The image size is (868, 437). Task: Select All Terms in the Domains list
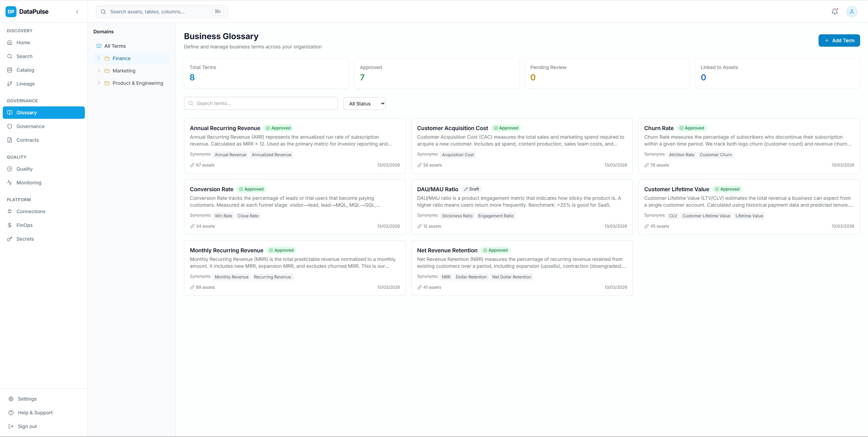115,46
